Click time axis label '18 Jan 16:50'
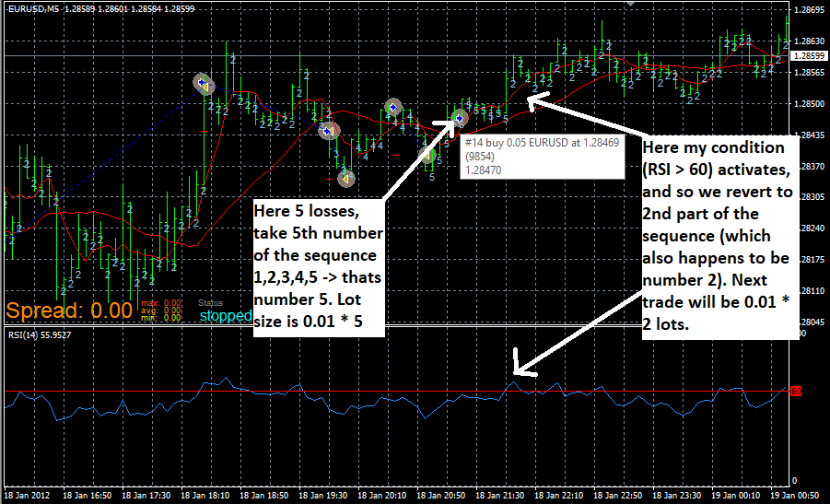830x504 pixels. pos(88,496)
